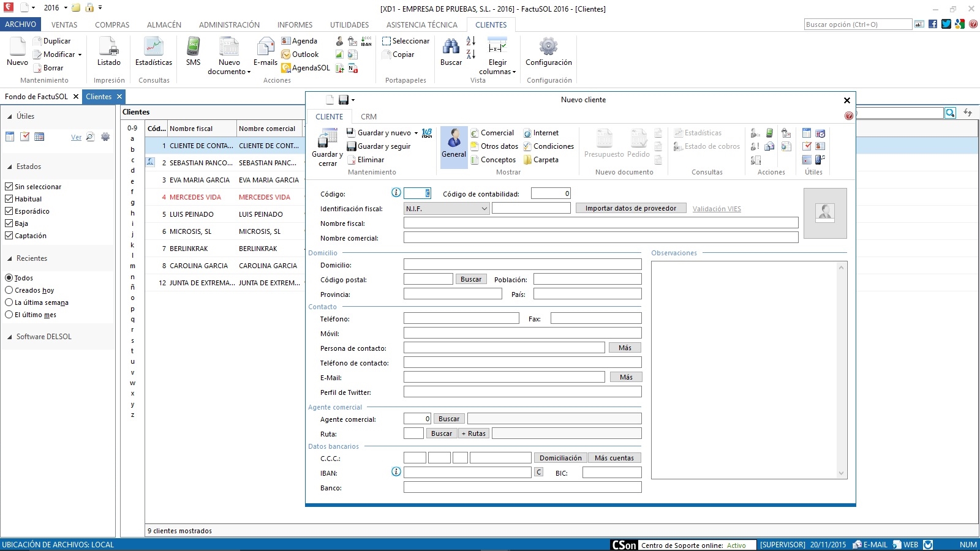
Task: Open the ADMINISTRACIÓN ribbon tab
Action: coord(229,25)
